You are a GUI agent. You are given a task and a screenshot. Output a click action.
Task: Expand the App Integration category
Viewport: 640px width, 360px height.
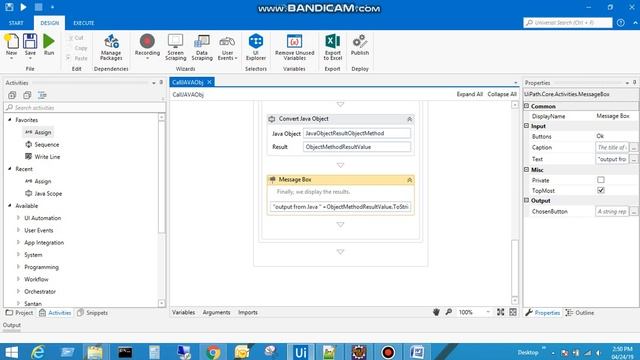(x=18, y=242)
